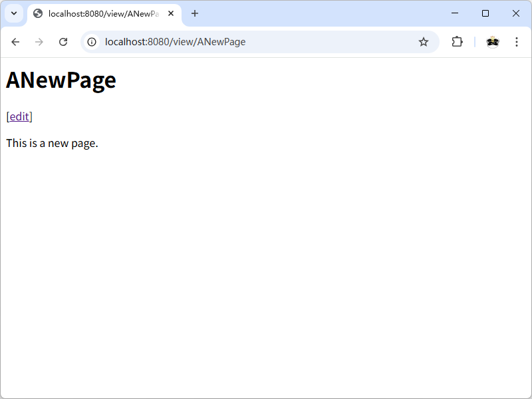Click the forward navigation arrow
This screenshot has height=399, width=532.
[x=39, y=42]
